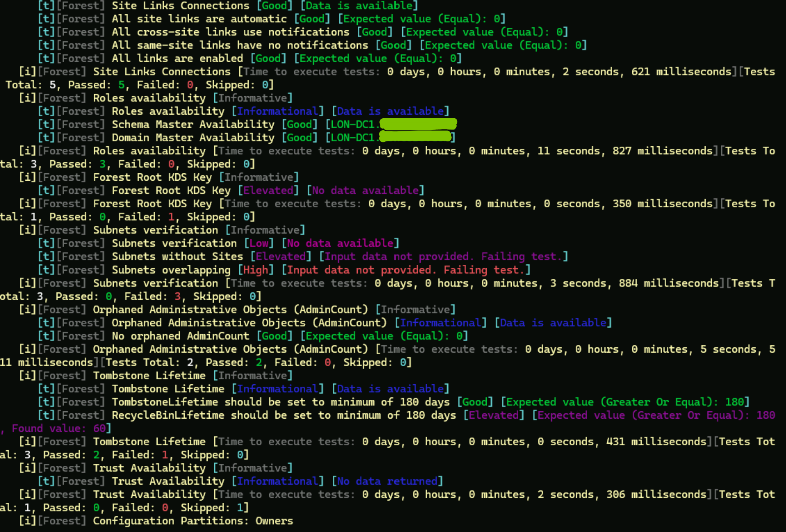Click 'No data available' on KDS Key line
This screenshot has height=532, width=786.
pos(365,191)
